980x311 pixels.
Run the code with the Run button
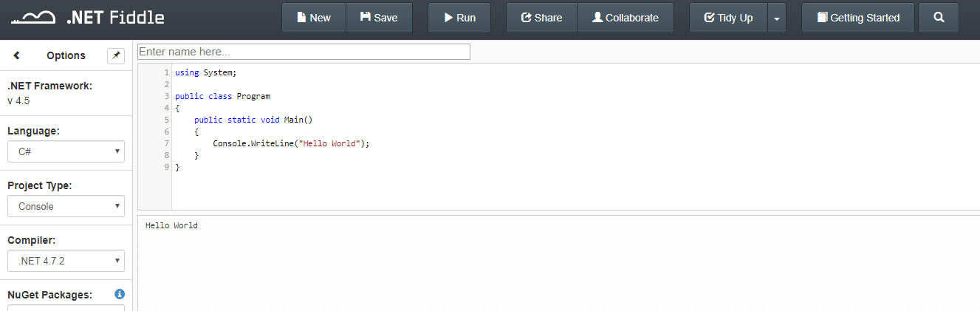pos(459,18)
